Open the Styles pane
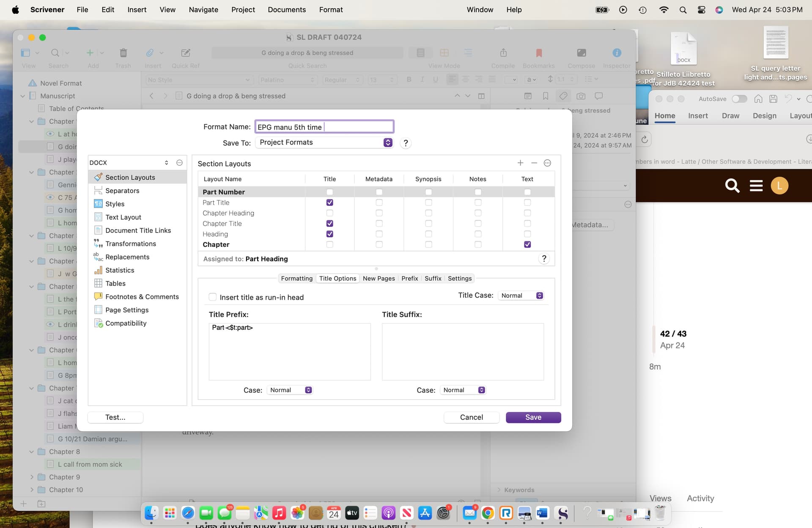The width and height of the screenshot is (812, 528). point(115,204)
